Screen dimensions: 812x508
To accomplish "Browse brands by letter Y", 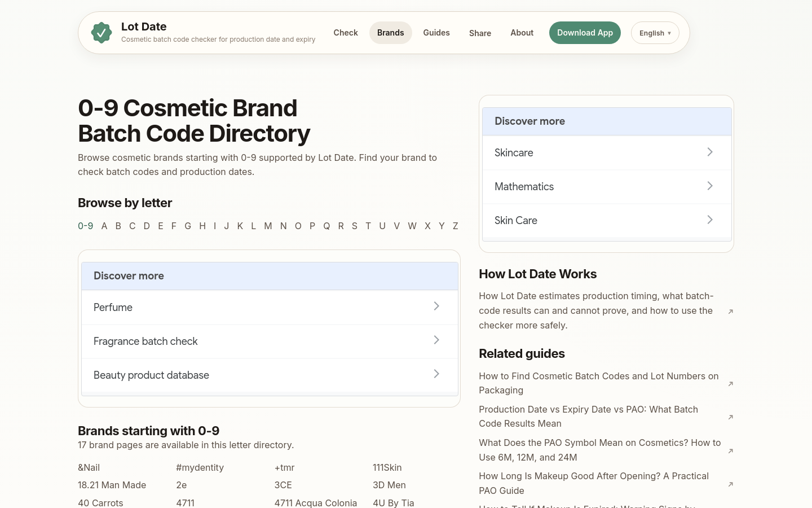I will pos(442,226).
